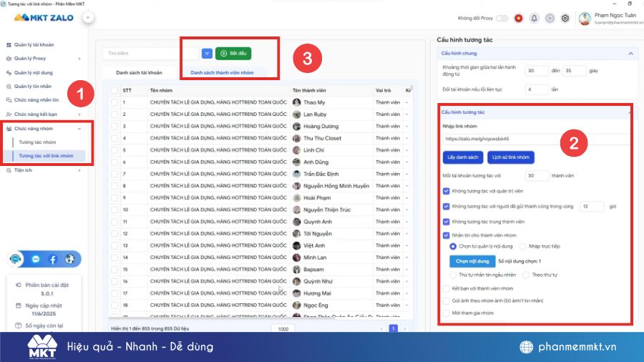Uncheck Không tương tác trùng thành viên
The height and width of the screenshot is (362, 644).
[x=446, y=222]
